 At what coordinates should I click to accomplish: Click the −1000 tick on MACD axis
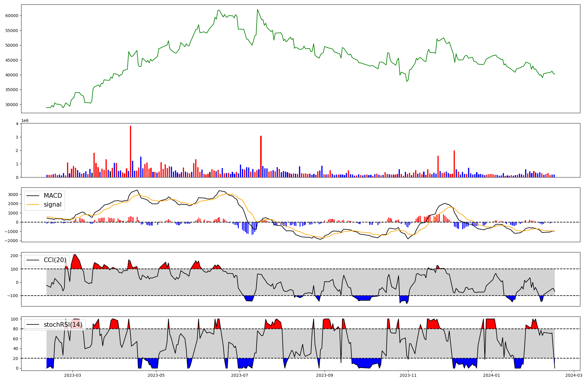click(x=11, y=232)
